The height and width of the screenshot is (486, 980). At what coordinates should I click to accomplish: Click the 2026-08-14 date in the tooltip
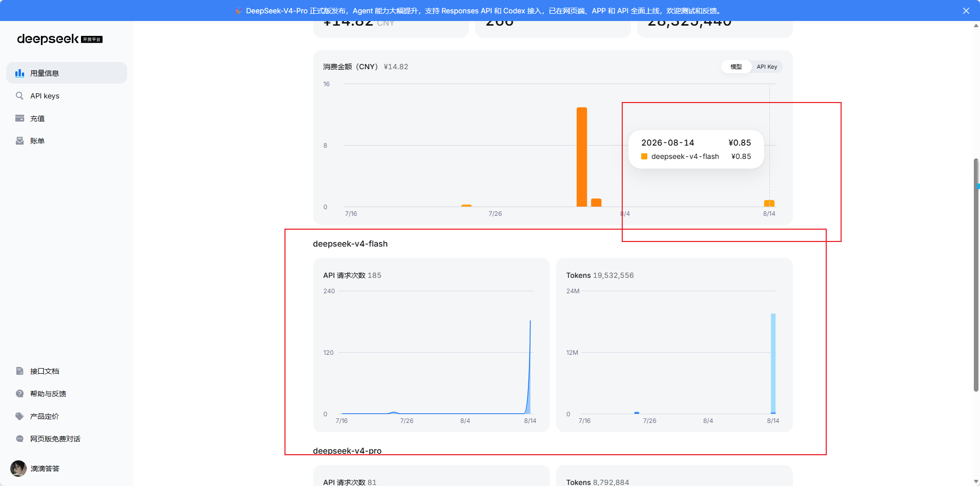click(668, 143)
